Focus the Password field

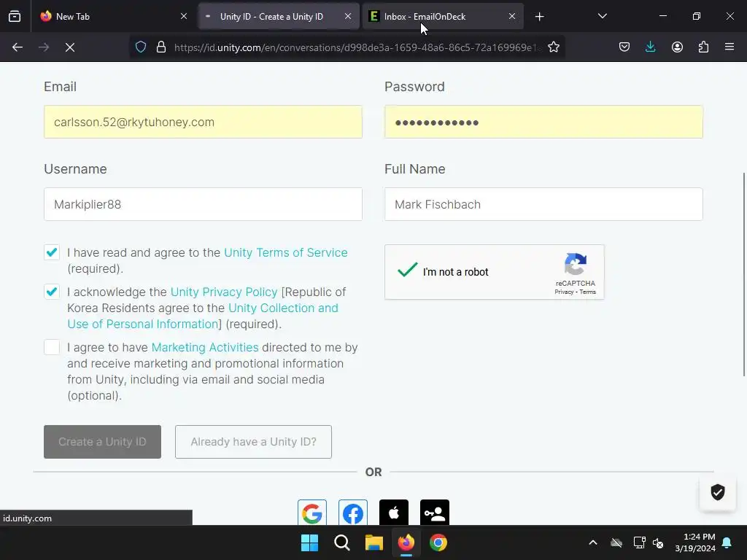[x=543, y=122]
